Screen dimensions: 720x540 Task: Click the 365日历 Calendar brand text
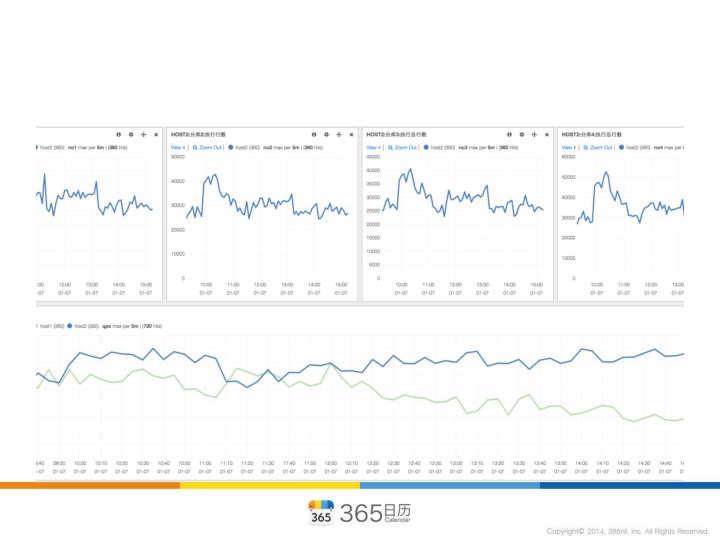pos(375,513)
